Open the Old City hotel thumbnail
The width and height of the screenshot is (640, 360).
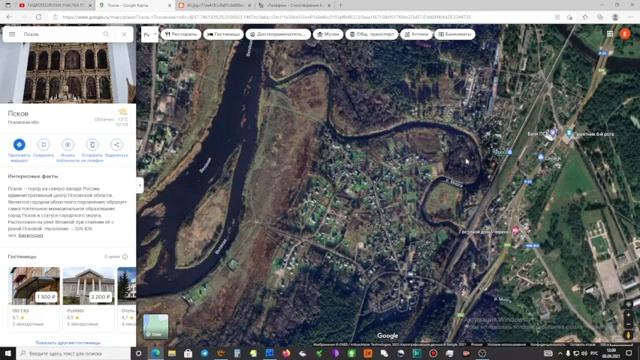tap(34, 286)
